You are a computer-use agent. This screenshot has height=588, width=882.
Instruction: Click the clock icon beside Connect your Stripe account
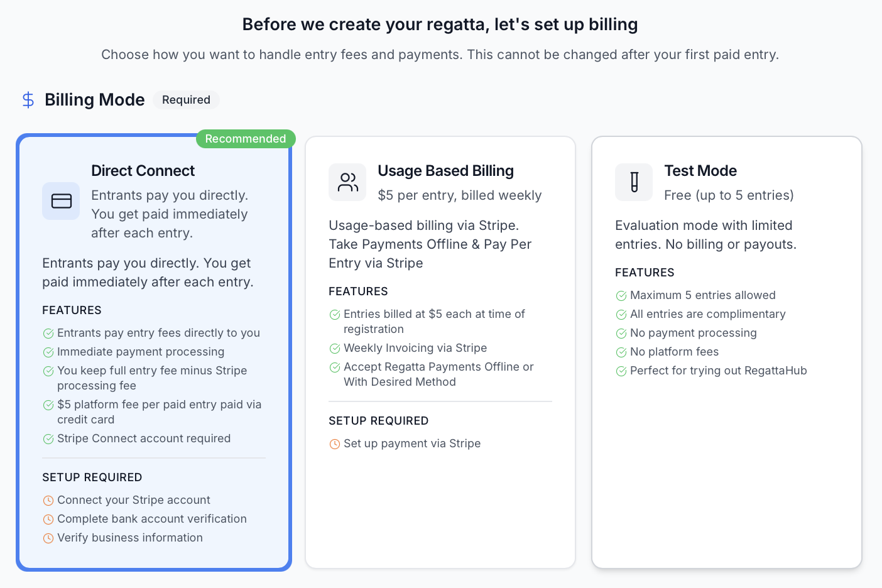(x=48, y=501)
